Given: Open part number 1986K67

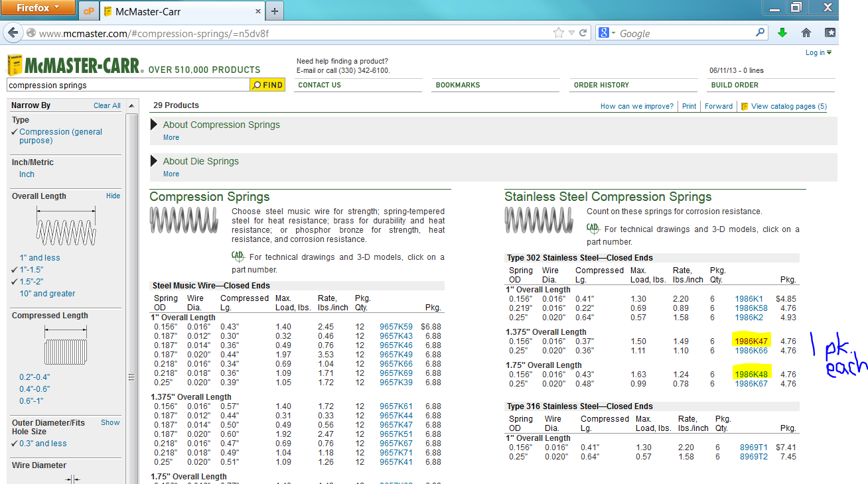Looking at the screenshot, I should tap(751, 384).
